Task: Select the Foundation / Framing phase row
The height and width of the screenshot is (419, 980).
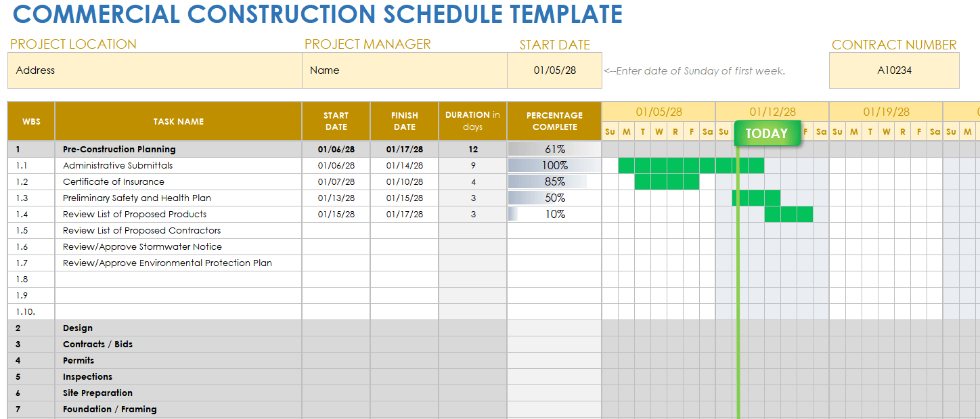Action: point(110,410)
